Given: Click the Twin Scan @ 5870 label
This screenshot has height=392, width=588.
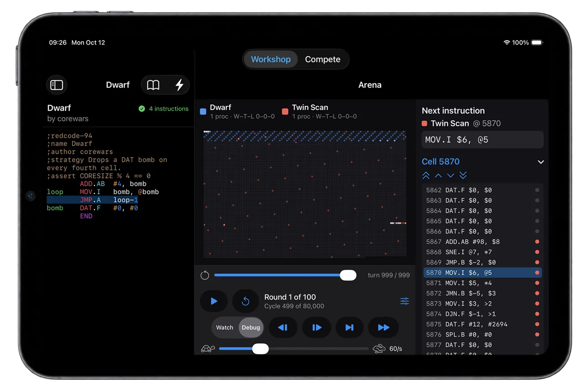Looking at the screenshot, I should [x=461, y=124].
